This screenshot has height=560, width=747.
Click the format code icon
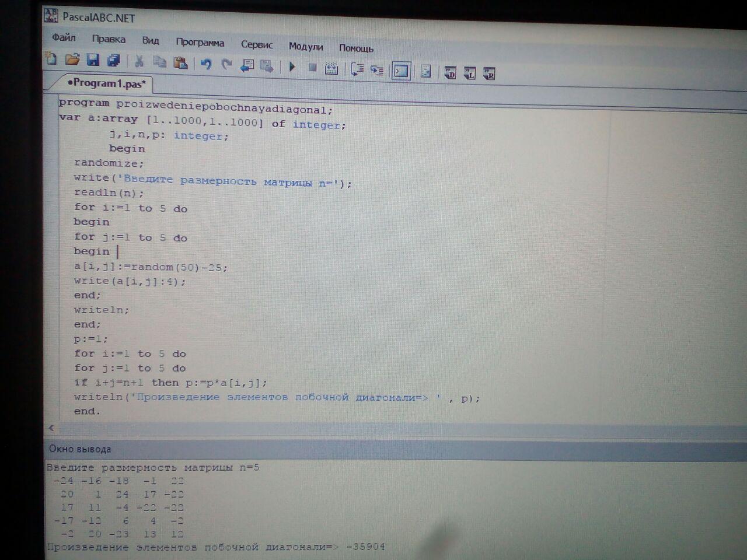(426, 72)
